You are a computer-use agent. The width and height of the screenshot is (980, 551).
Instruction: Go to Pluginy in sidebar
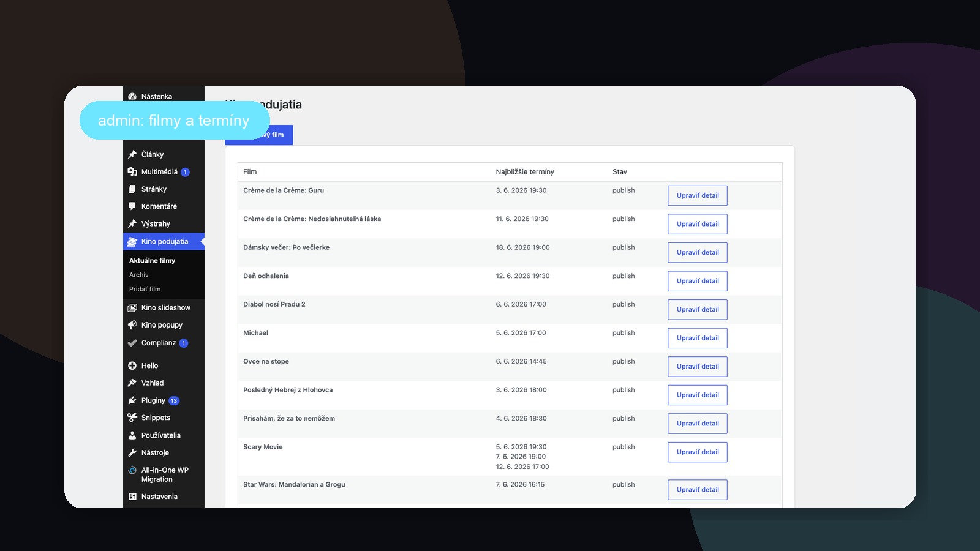[153, 400]
